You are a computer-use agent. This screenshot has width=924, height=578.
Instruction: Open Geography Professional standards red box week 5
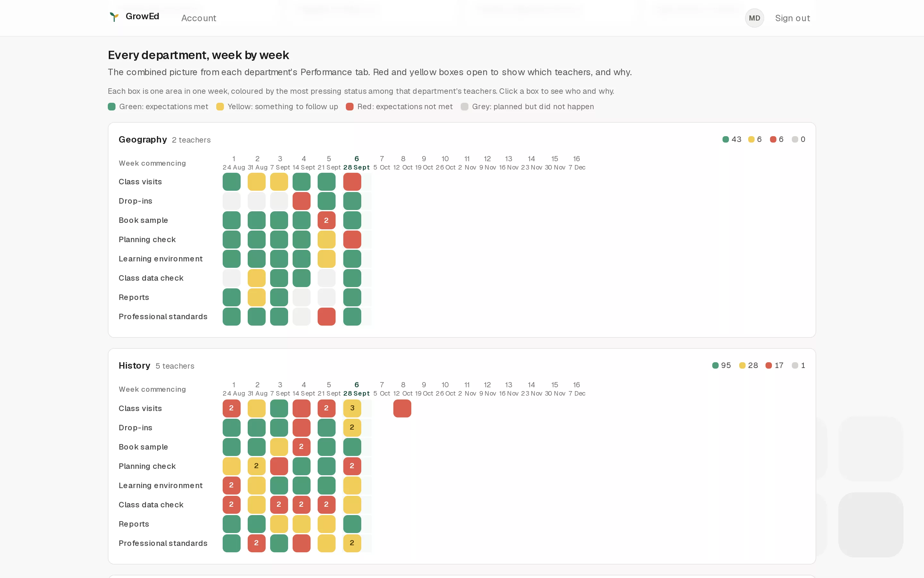click(x=327, y=317)
